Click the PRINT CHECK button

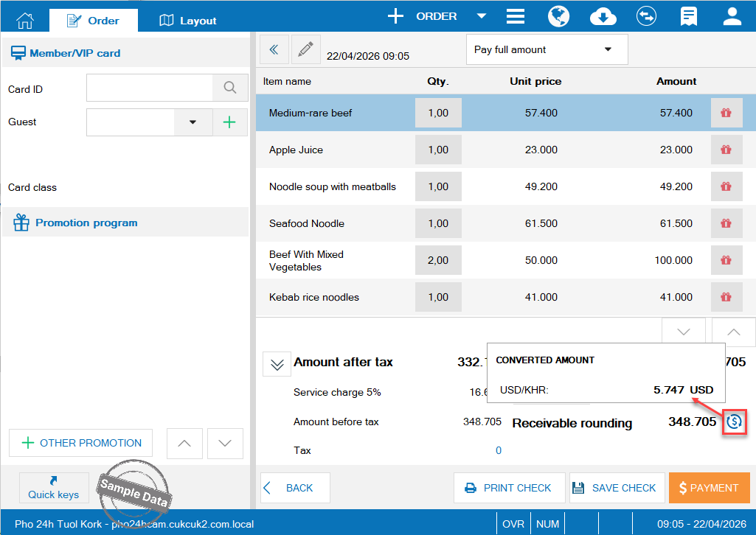[x=509, y=488]
